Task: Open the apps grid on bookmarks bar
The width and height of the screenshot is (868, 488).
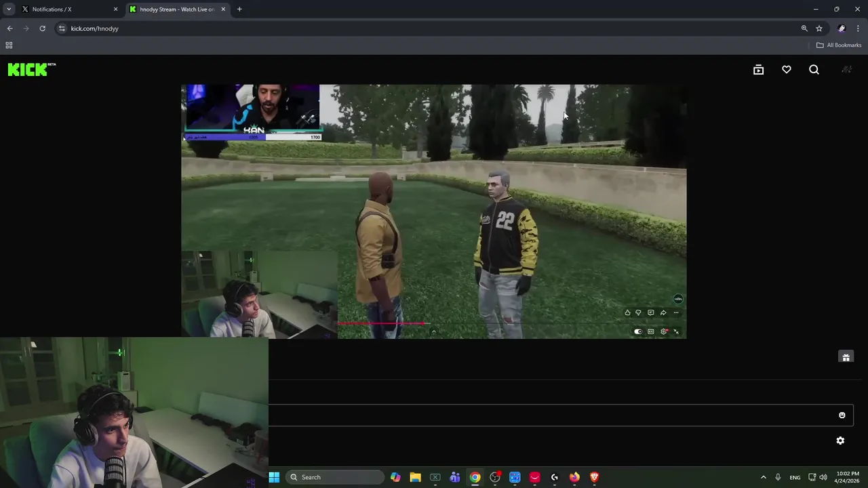Action: coord(9,45)
